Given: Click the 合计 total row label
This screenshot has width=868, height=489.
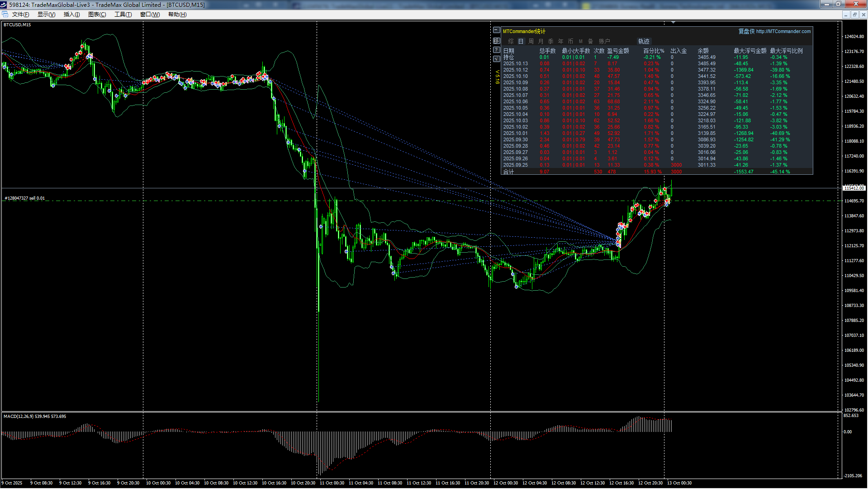Looking at the screenshot, I should [x=508, y=172].
